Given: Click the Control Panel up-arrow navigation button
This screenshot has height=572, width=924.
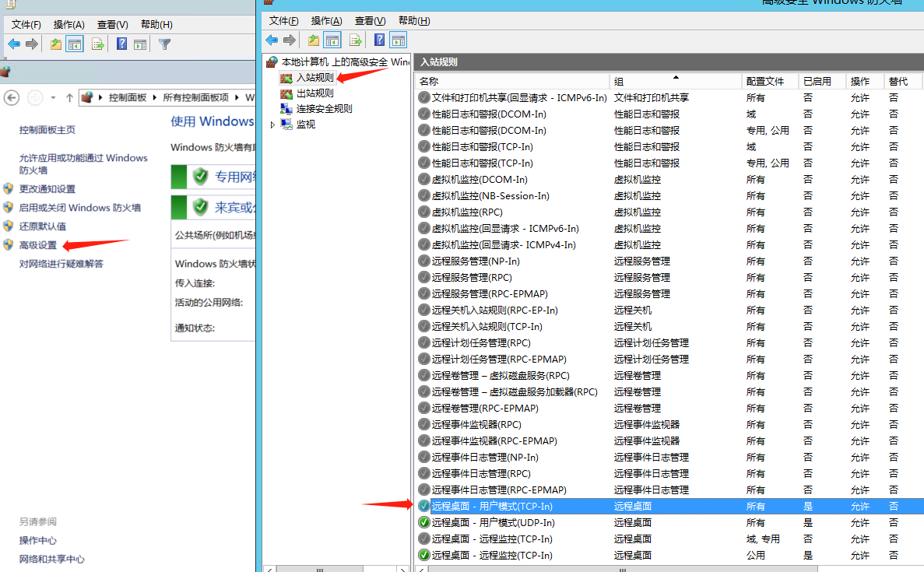Looking at the screenshot, I should [69, 97].
